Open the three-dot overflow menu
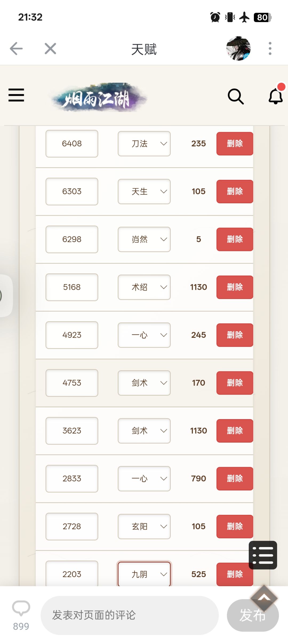The image size is (288, 644). point(270,49)
